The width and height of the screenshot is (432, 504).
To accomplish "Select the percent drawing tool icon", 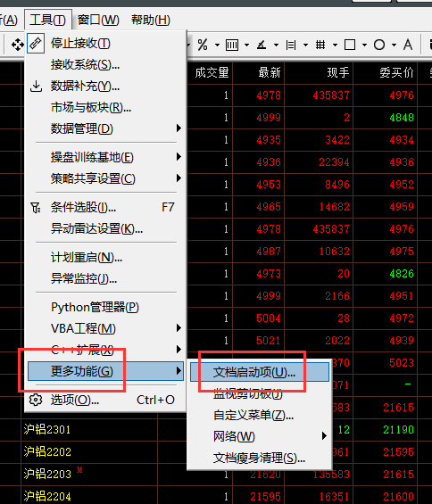I will coord(203,45).
